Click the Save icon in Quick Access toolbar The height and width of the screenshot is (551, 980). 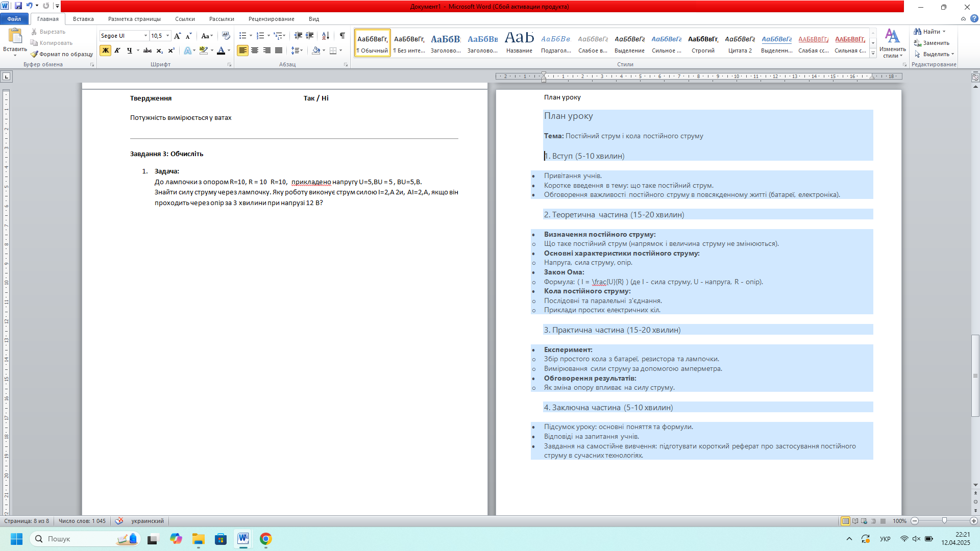[18, 6]
